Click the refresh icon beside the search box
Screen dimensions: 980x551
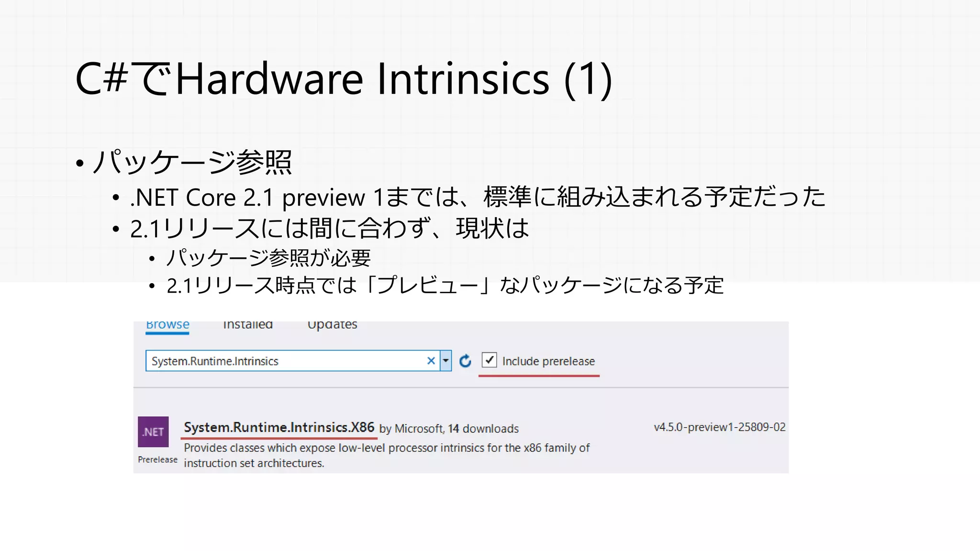[x=465, y=361]
